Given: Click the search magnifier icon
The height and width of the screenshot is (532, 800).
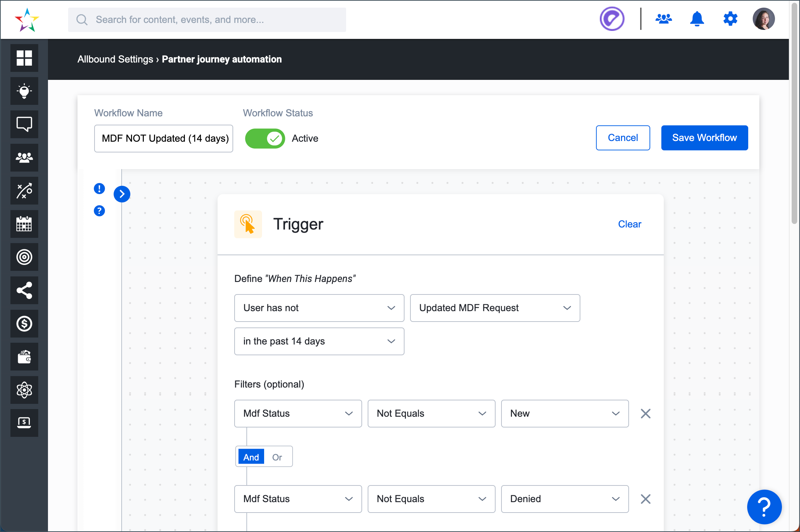Looking at the screenshot, I should coord(82,20).
